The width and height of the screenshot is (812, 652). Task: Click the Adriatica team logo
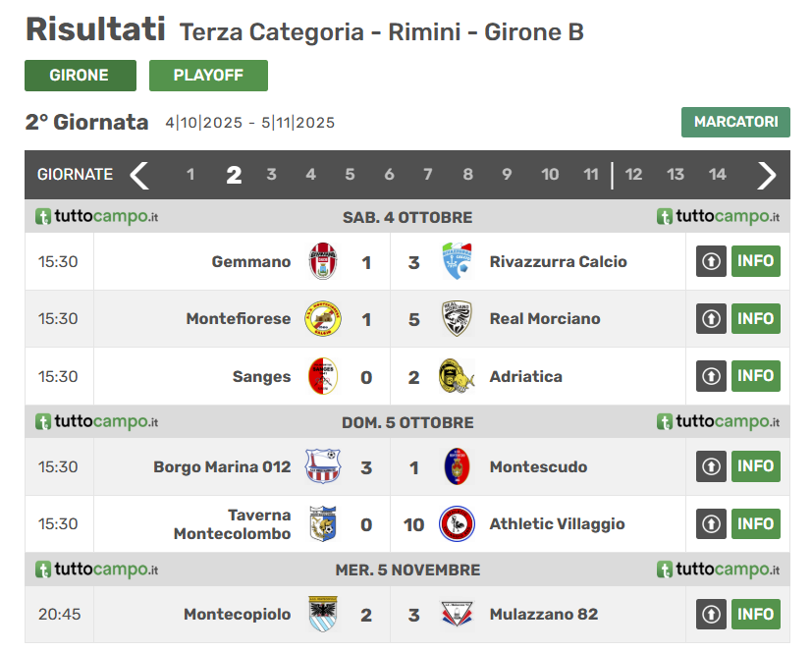(457, 376)
